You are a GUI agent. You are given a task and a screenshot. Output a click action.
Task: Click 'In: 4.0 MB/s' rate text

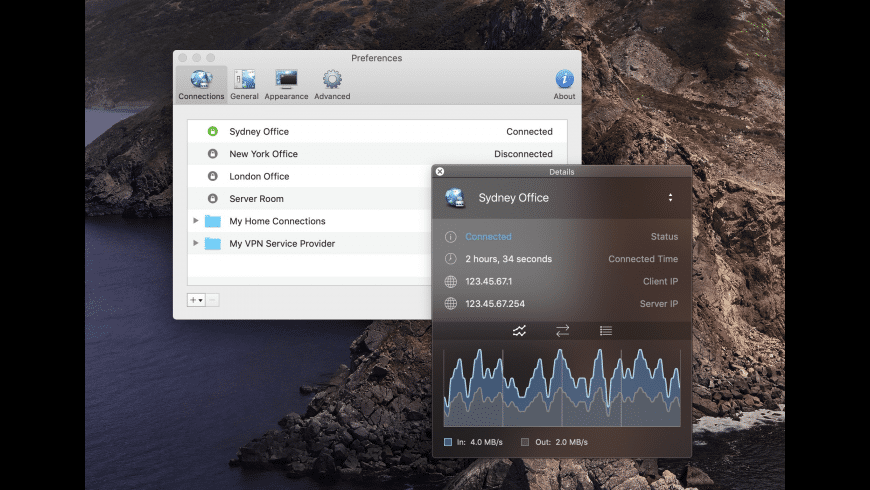tap(479, 442)
